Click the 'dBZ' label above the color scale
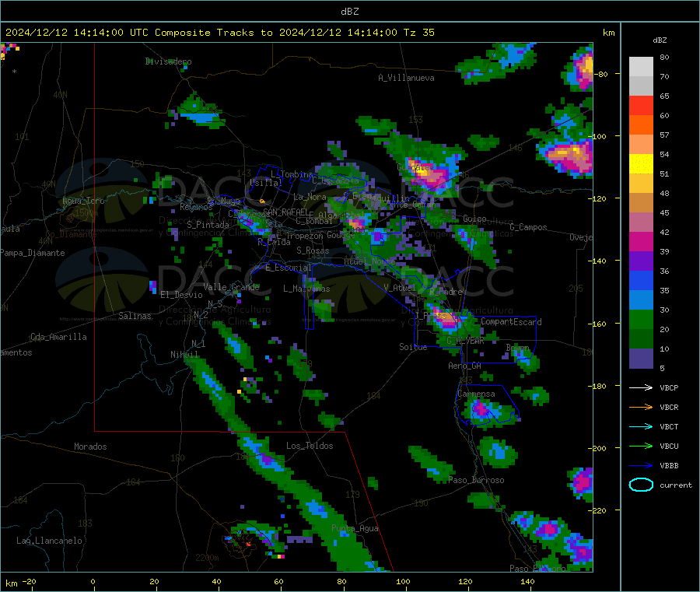This screenshot has width=700, height=592. 660,40
